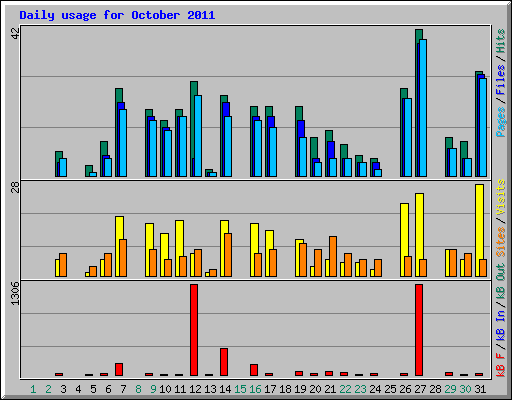Click x-axis day label 21
The image size is (512, 400).
click(x=330, y=389)
